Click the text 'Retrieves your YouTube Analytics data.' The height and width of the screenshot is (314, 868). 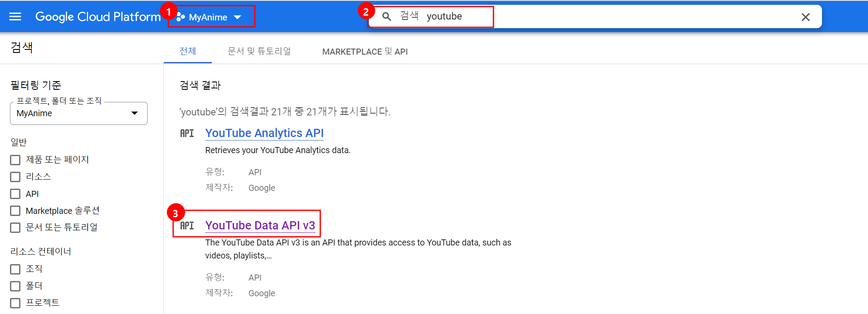click(278, 150)
